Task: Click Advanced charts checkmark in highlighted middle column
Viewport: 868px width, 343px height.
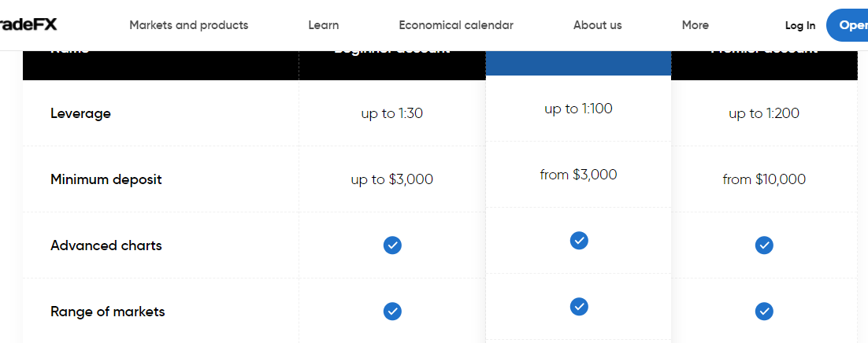Action: [578, 240]
